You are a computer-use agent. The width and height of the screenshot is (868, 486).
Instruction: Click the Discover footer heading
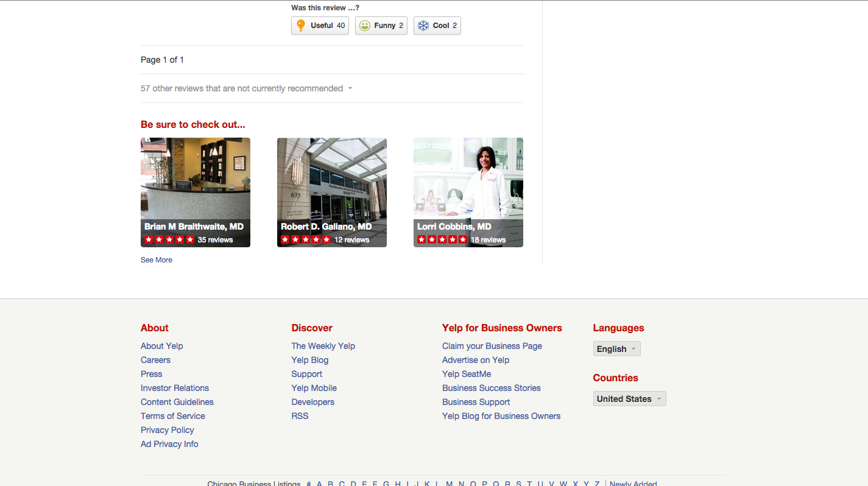tap(312, 328)
